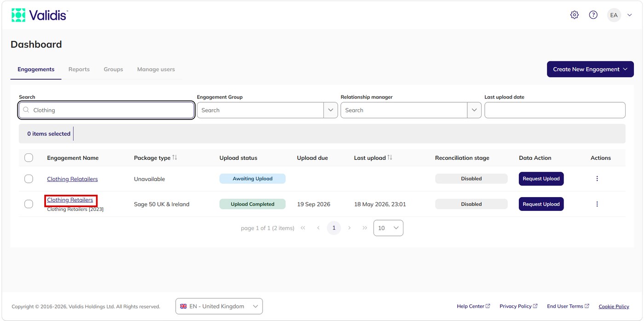
Task: Switch to the Manage users tab
Action: (156, 69)
